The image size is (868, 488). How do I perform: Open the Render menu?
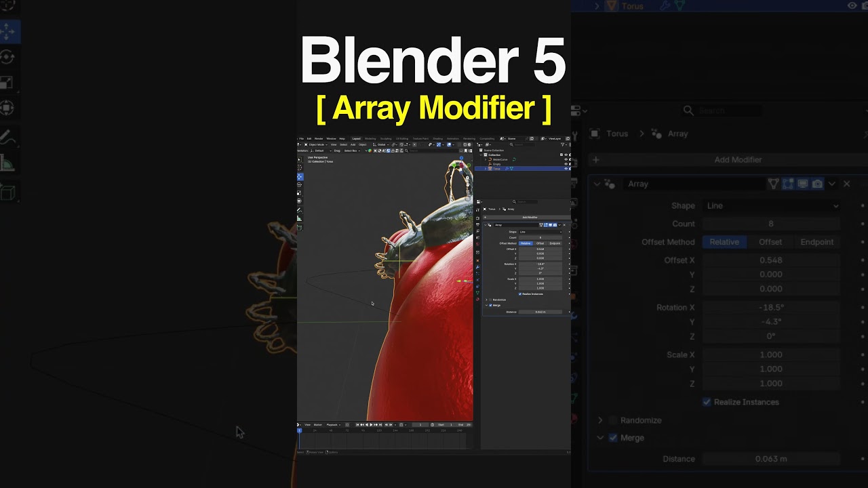pos(319,139)
